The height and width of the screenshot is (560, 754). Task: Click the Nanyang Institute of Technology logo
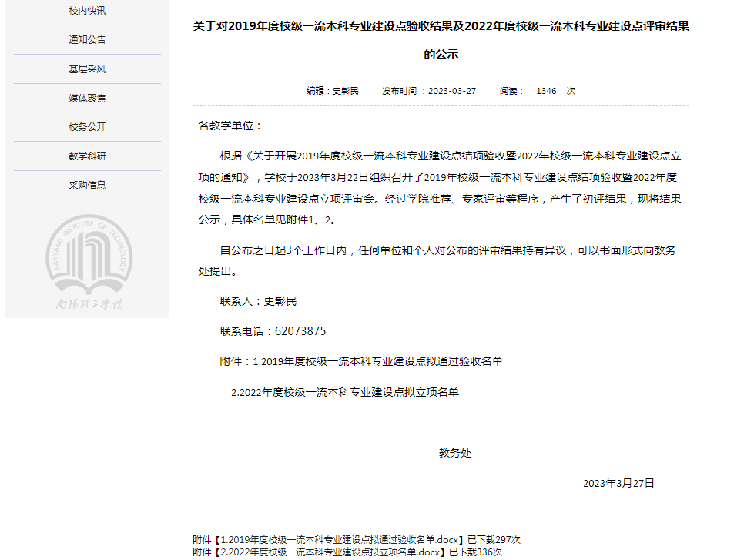88,260
